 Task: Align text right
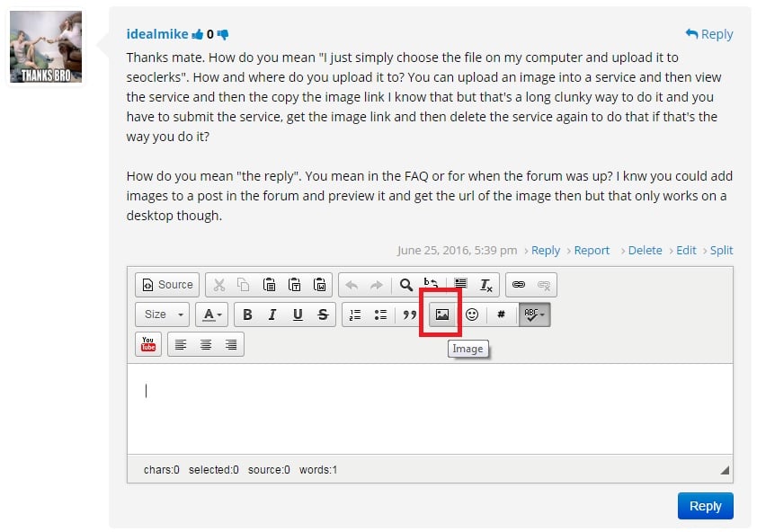pyautogui.click(x=231, y=344)
